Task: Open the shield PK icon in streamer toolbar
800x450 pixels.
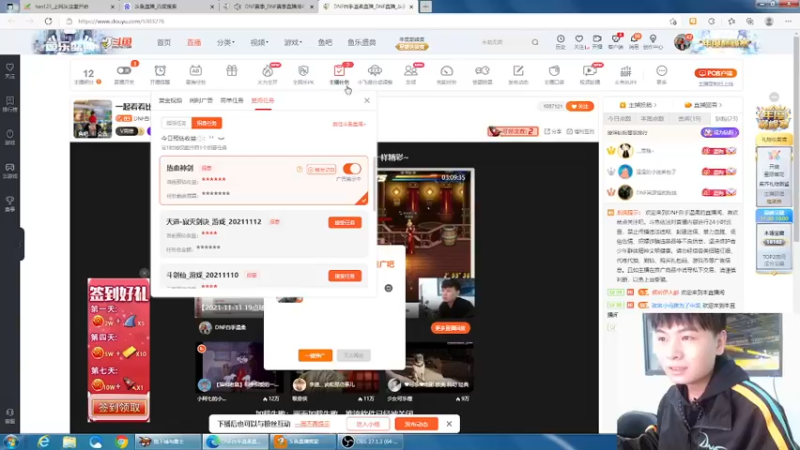Action: (x=303, y=70)
